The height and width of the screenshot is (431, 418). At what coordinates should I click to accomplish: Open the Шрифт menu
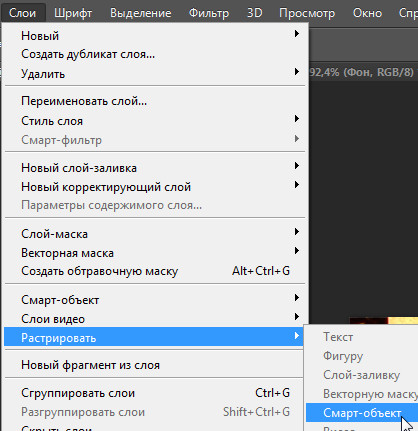(73, 13)
